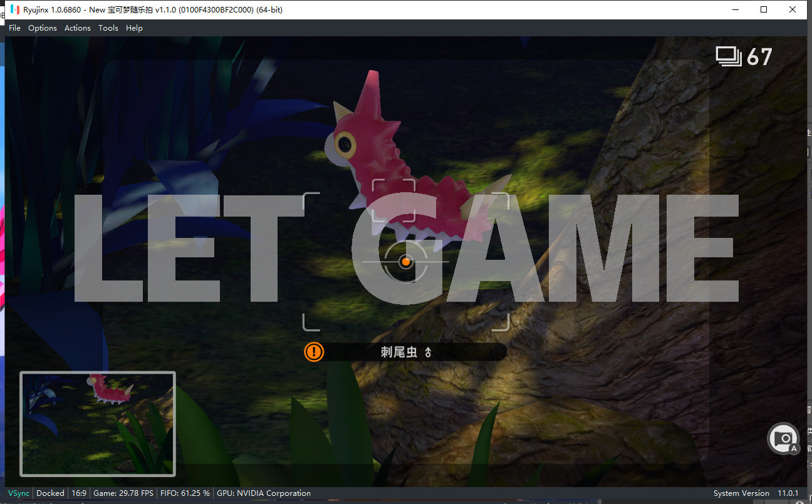Maximize the Ryujinx window

click(x=764, y=9)
